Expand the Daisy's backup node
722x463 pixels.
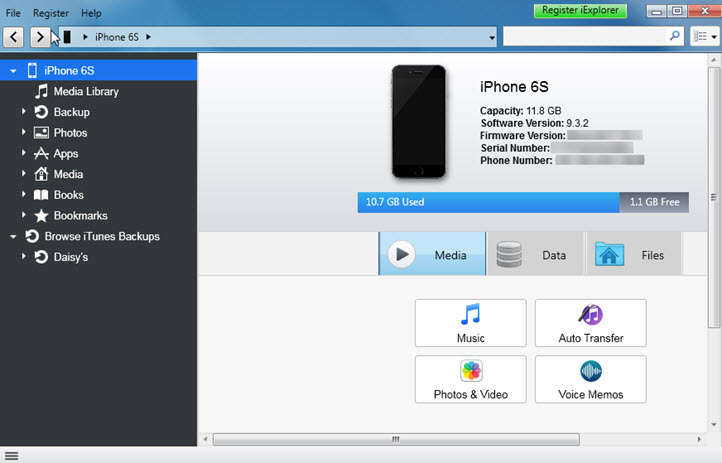23,256
